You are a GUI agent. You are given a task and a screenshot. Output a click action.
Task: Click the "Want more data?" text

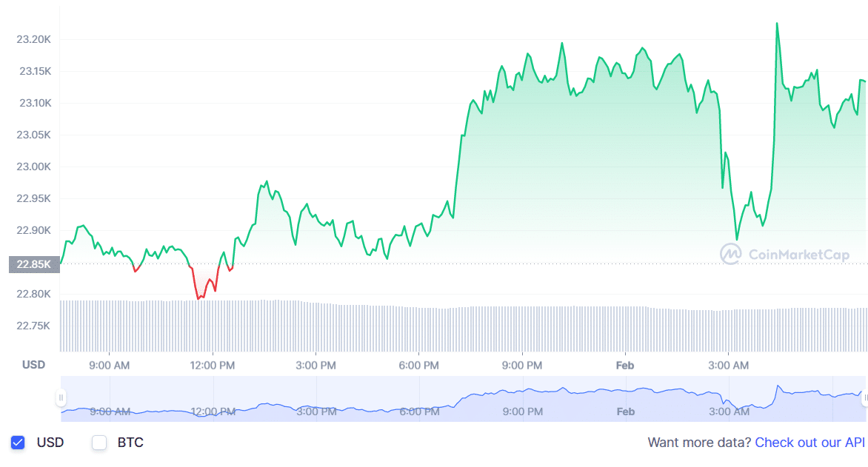(x=699, y=443)
